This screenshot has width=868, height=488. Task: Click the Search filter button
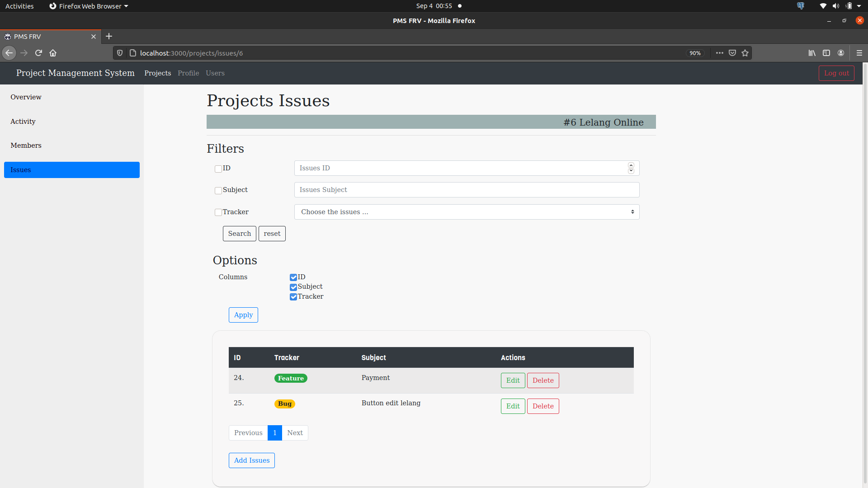pyautogui.click(x=239, y=234)
